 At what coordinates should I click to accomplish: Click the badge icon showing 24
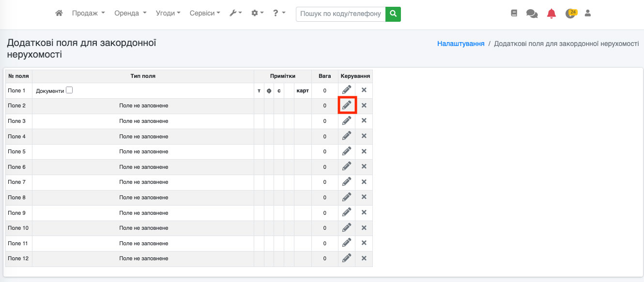[571, 14]
